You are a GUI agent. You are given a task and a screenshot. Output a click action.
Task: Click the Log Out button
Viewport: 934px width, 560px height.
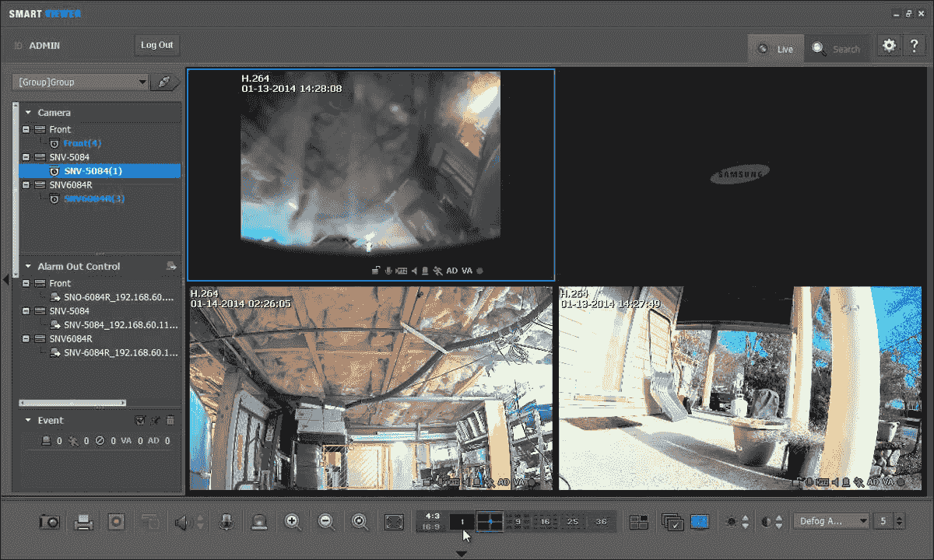156,45
